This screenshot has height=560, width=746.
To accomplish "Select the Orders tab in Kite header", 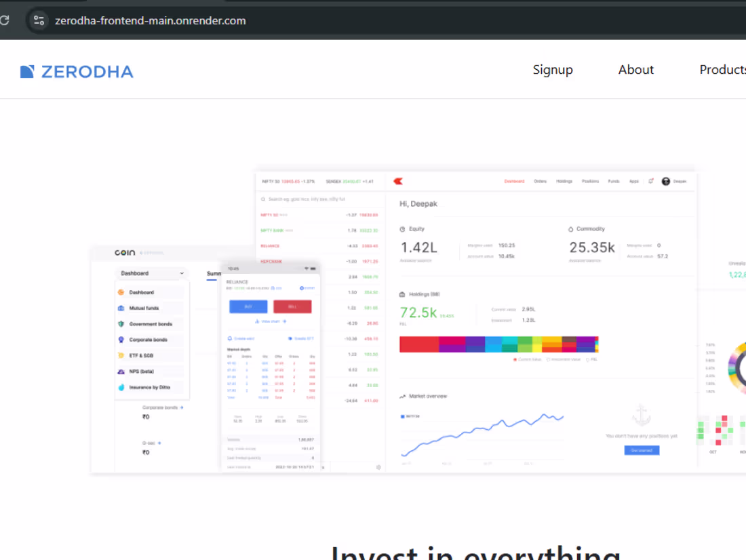I will coord(540,181).
